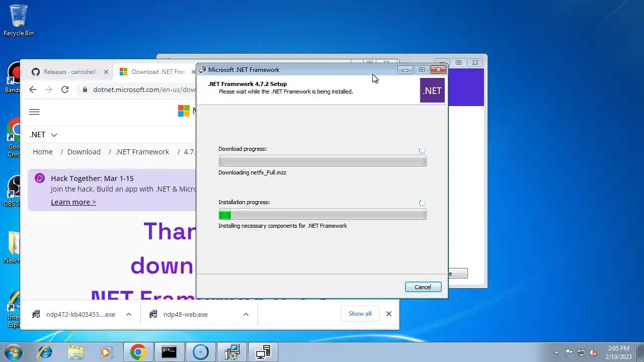Click the .NET Framework breadcrumb link

tap(142, 152)
